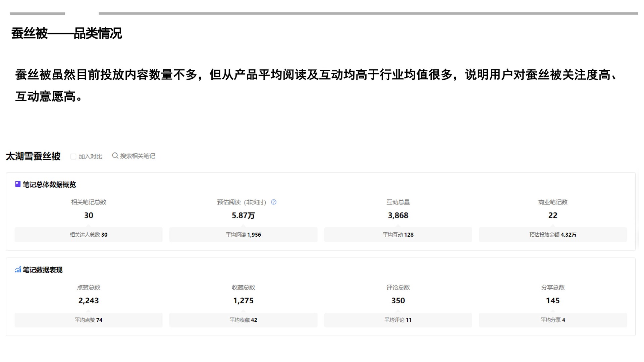Select the 太湖雪蚕丝被 product title

click(x=33, y=156)
